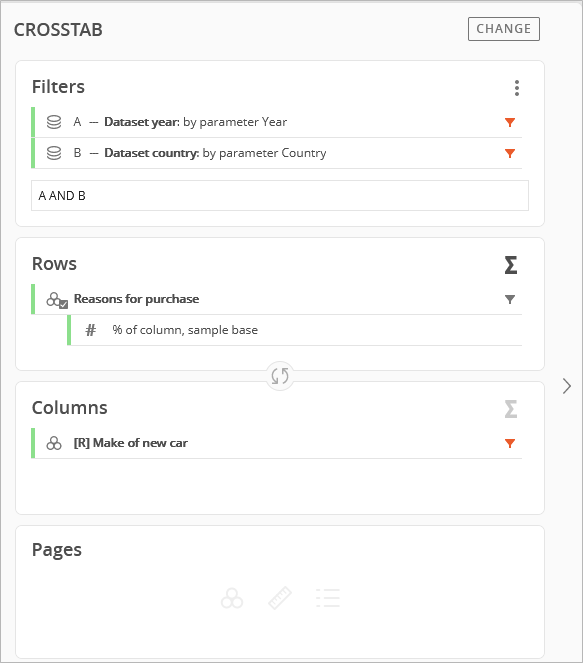
Task: Select the Dataset country filter row
Action: (x=277, y=153)
